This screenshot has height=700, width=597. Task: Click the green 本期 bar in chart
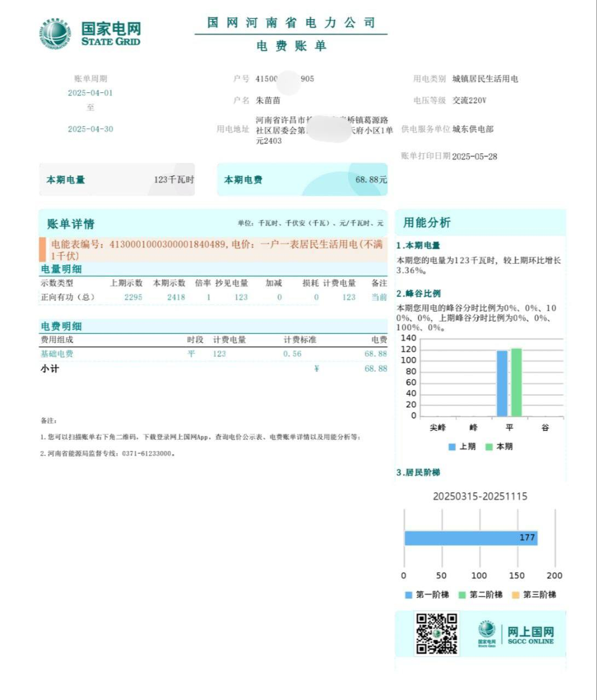point(516,382)
